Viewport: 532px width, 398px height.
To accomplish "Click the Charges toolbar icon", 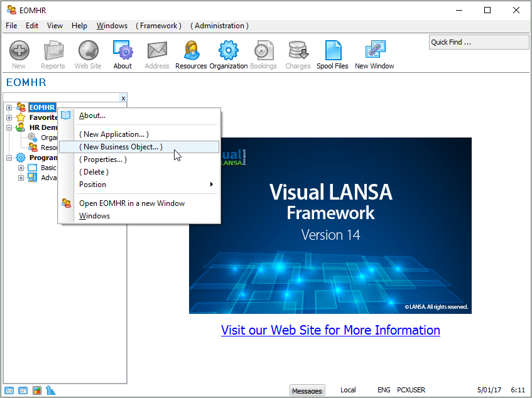I will 298,50.
